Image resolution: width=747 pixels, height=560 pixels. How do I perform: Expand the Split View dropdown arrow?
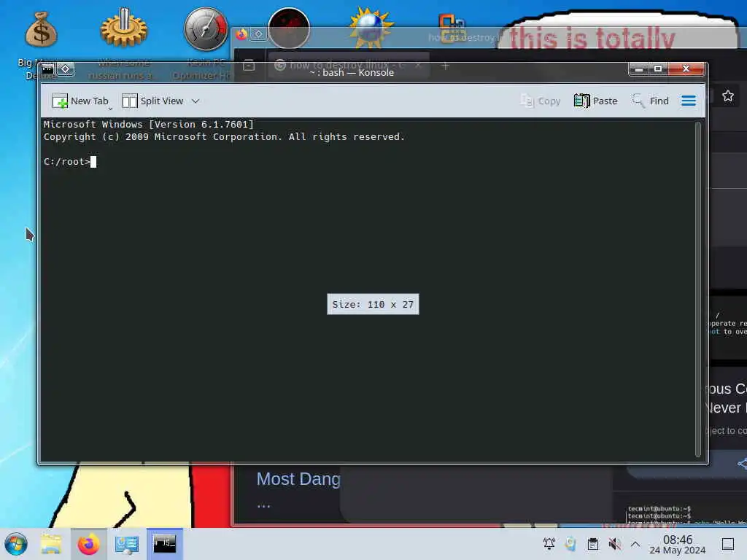196,101
